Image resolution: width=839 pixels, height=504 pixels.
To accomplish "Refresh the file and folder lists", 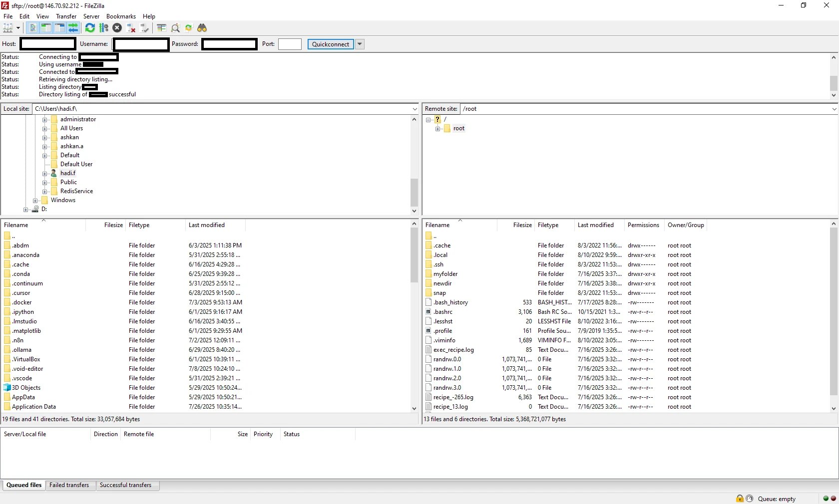I will coord(90,28).
